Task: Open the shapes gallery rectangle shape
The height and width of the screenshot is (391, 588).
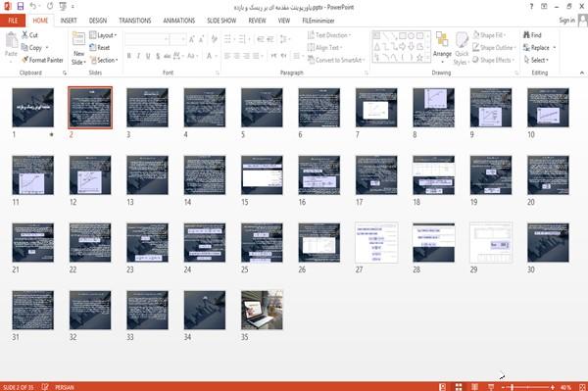Action: pyautogui.click(x=403, y=35)
